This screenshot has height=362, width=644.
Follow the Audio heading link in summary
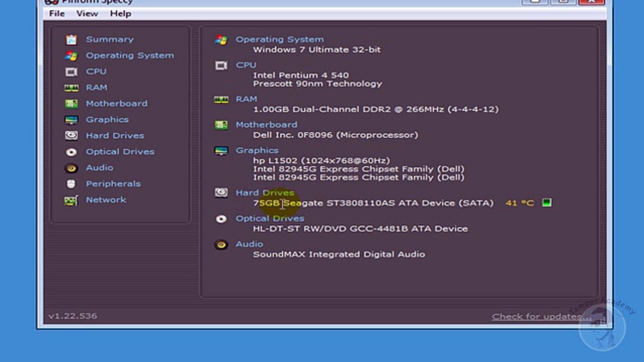click(250, 244)
